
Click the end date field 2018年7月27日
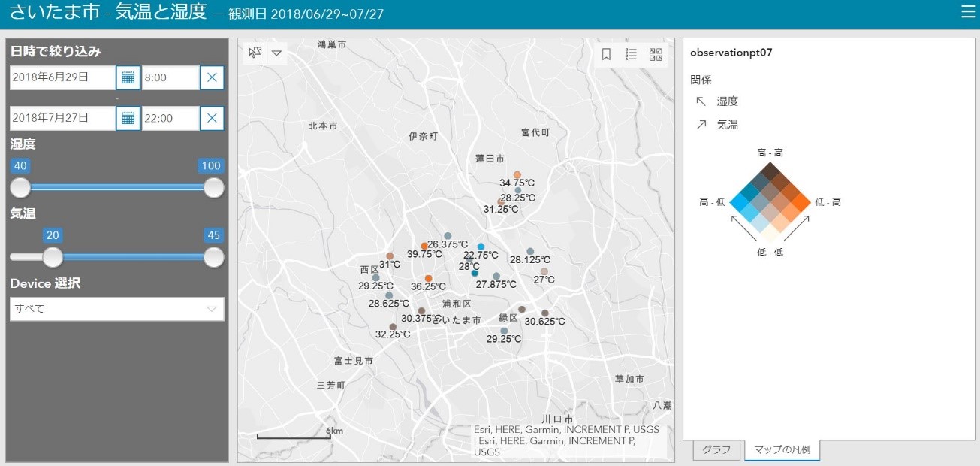(62, 118)
